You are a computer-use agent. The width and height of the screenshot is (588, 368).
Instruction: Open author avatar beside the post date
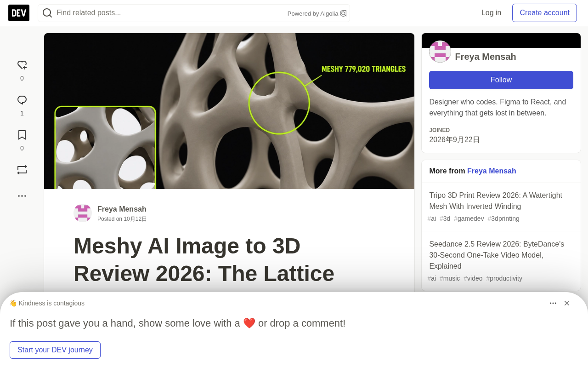coord(83,213)
